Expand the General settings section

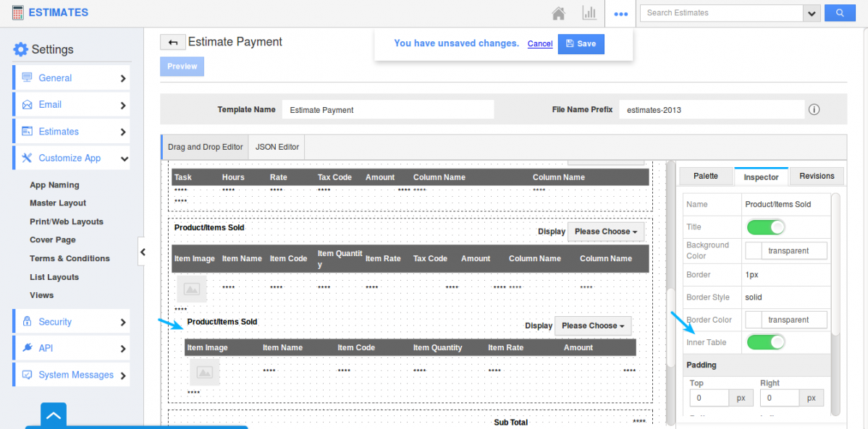click(x=72, y=78)
